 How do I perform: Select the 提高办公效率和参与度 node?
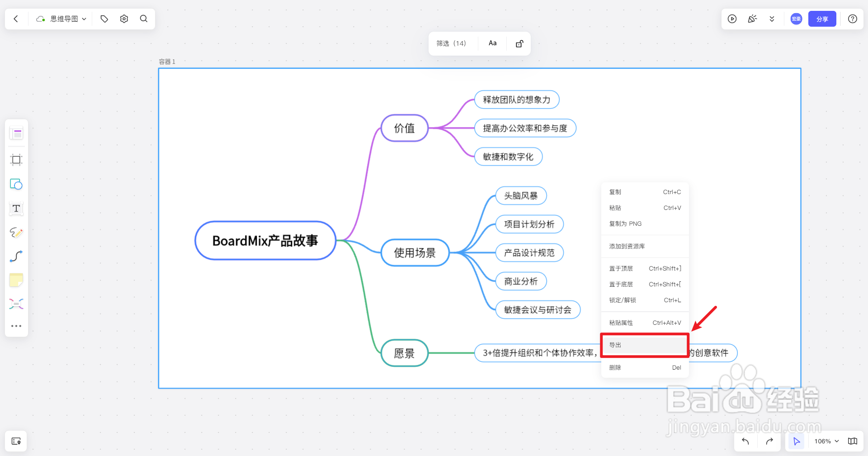[x=525, y=128]
